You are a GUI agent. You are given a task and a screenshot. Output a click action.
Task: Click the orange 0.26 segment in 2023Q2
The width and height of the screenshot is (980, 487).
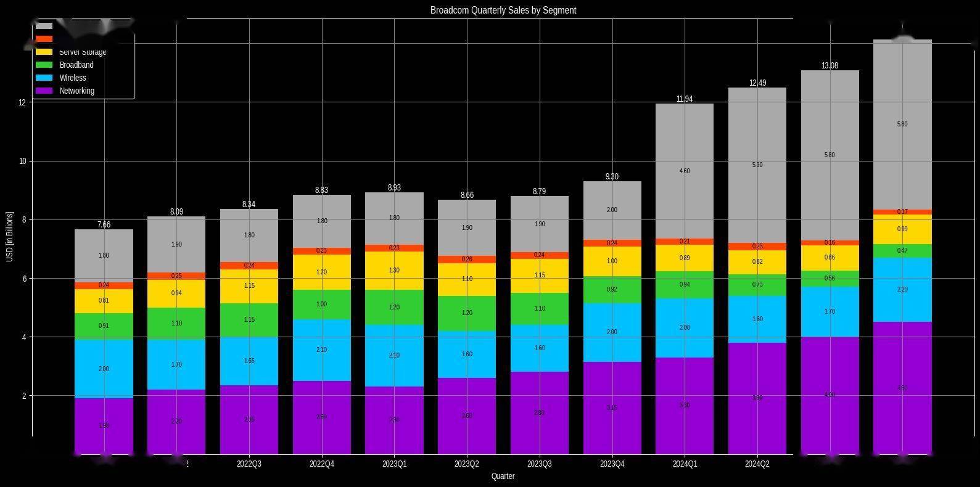click(467, 260)
